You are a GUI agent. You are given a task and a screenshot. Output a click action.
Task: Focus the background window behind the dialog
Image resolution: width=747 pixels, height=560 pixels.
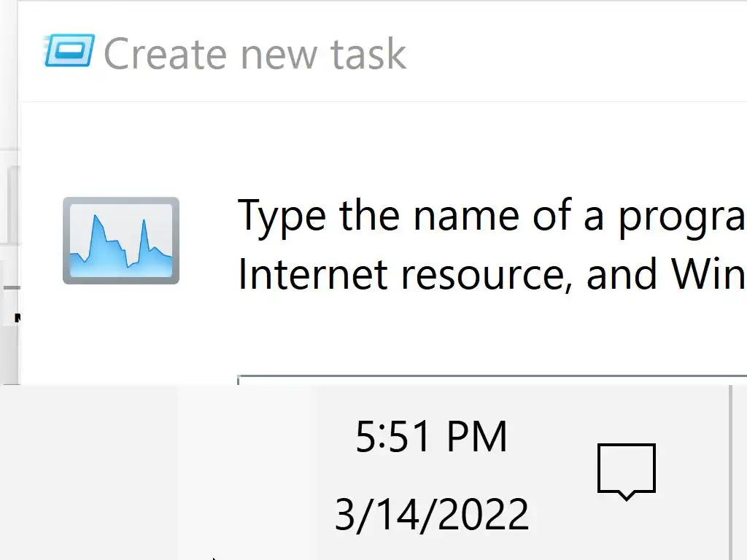point(9,219)
